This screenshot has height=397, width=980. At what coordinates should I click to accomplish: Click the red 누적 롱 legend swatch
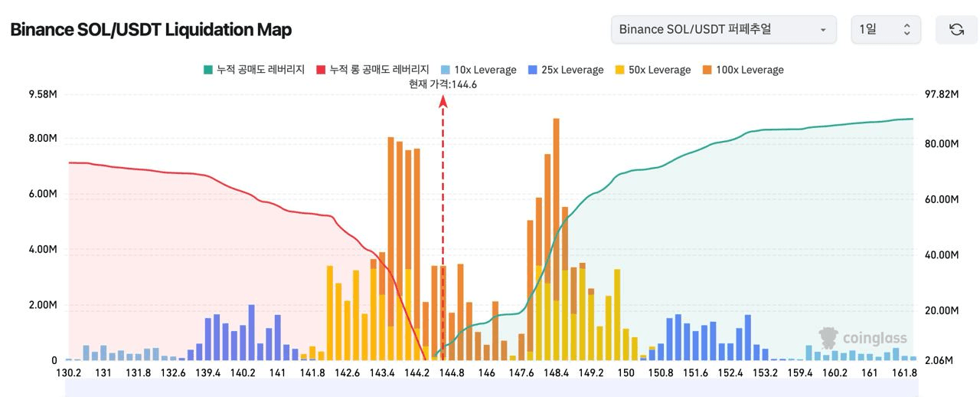coord(321,70)
